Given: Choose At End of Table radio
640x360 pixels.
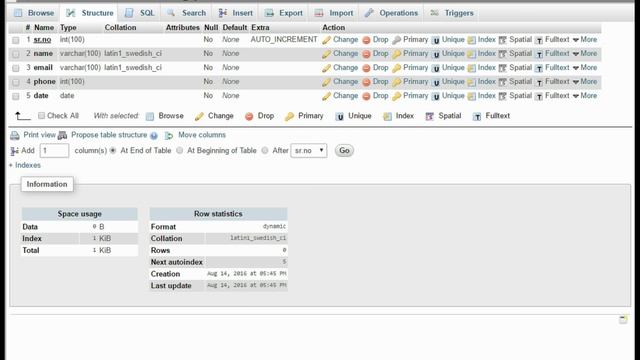Looking at the screenshot, I should click(x=113, y=151).
